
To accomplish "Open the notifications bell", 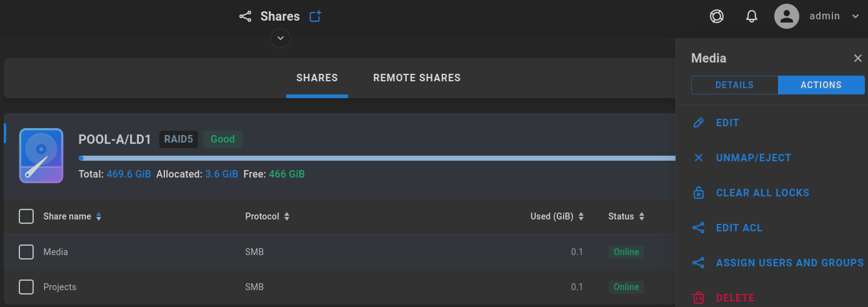I will (x=752, y=16).
